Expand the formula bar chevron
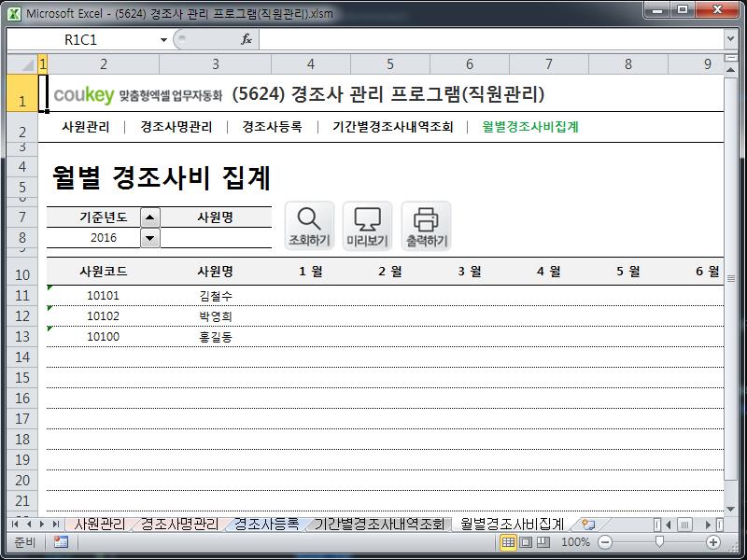 point(731,39)
